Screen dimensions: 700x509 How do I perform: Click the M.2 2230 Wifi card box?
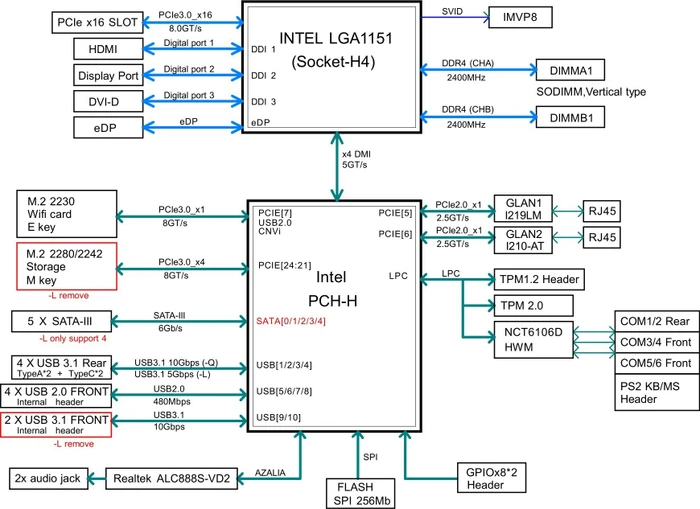click(x=67, y=214)
